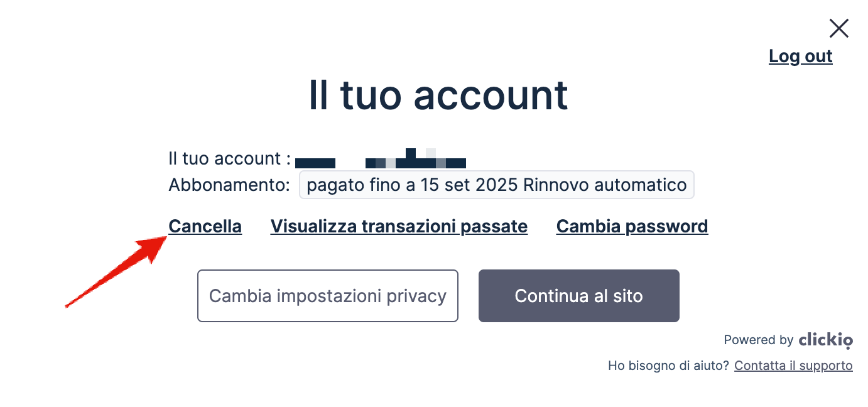Open Visualizza transazioni passate

[399, 226]
